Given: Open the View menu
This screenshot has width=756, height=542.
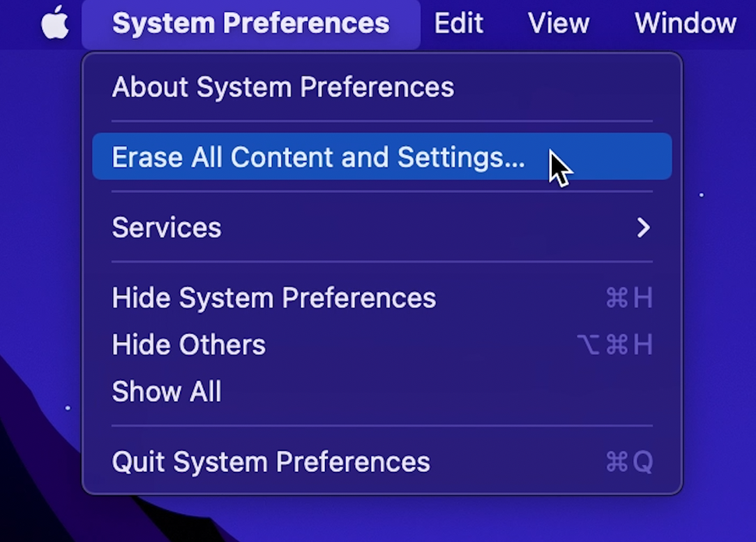Looking at the screenshot, I should click(558, 23).
